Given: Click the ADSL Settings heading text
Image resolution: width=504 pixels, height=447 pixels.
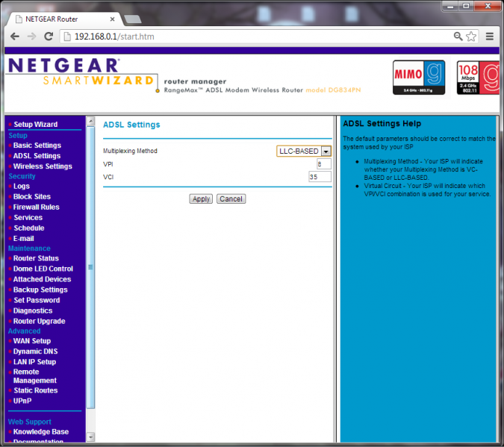Looking at the screenshot, I should (131, 125).
